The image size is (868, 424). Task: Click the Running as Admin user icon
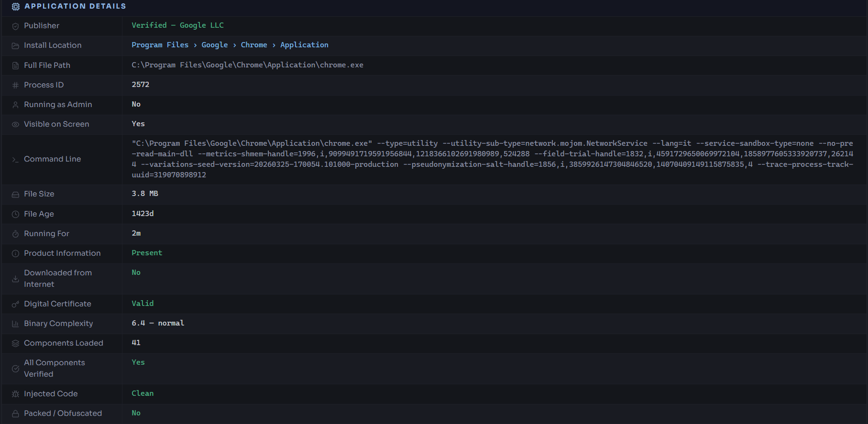[x=15, y=105]
